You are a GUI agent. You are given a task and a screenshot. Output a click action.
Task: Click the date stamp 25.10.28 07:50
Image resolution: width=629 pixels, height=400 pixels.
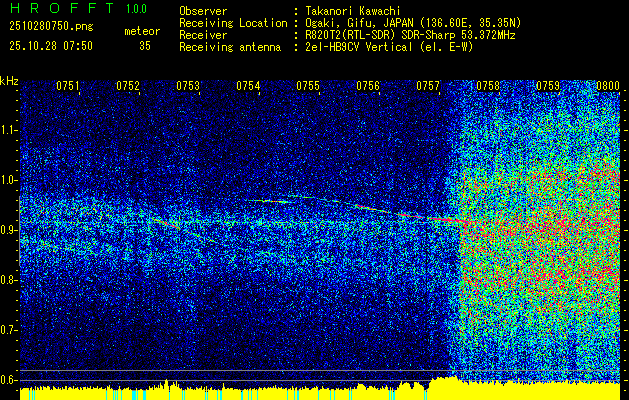point(51,46)
